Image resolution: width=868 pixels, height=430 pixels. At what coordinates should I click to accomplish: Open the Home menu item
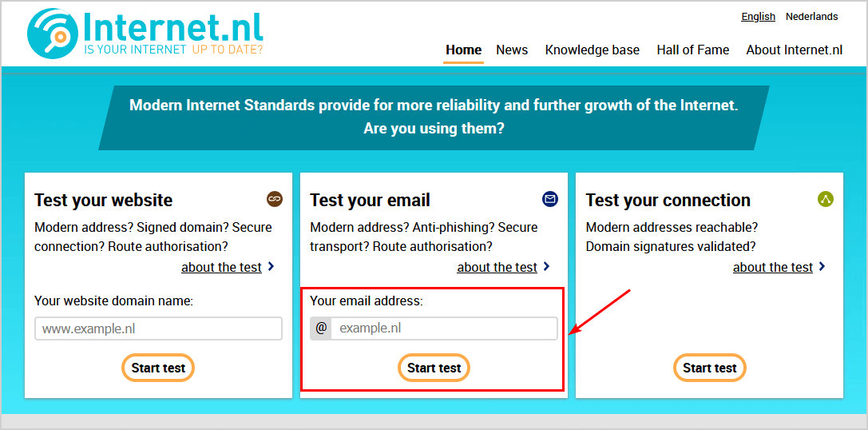pos(464,50)
